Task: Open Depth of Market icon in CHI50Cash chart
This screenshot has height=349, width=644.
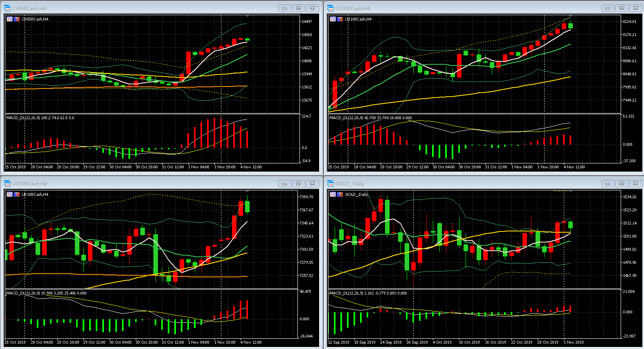Action: pos(9,19)
